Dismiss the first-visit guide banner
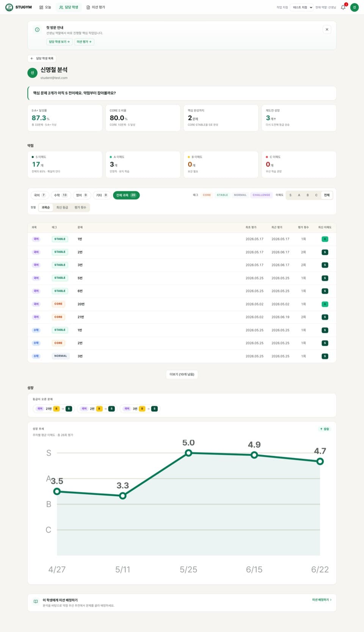The height and width of the screenshot is (632, 364). click(327, 29)
